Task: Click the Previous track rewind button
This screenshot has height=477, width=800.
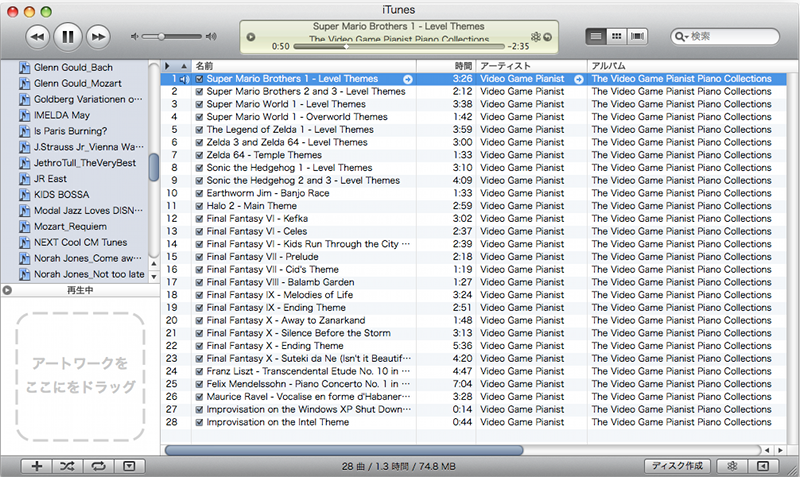Action: (x=37, y=37)
